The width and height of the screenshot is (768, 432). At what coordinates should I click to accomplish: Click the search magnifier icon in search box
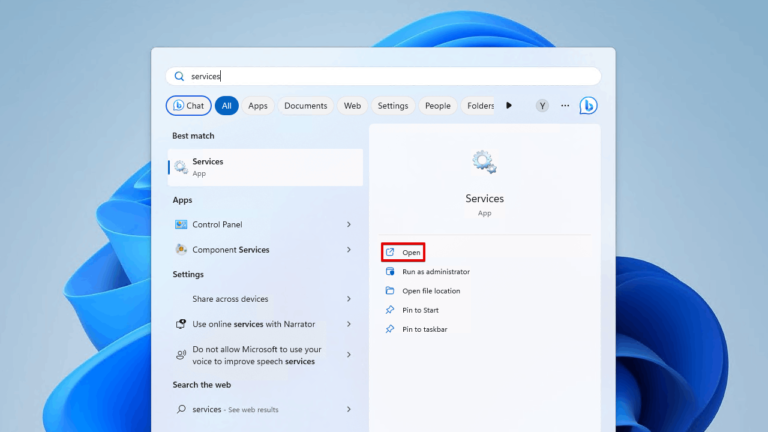tap(179, 76)
